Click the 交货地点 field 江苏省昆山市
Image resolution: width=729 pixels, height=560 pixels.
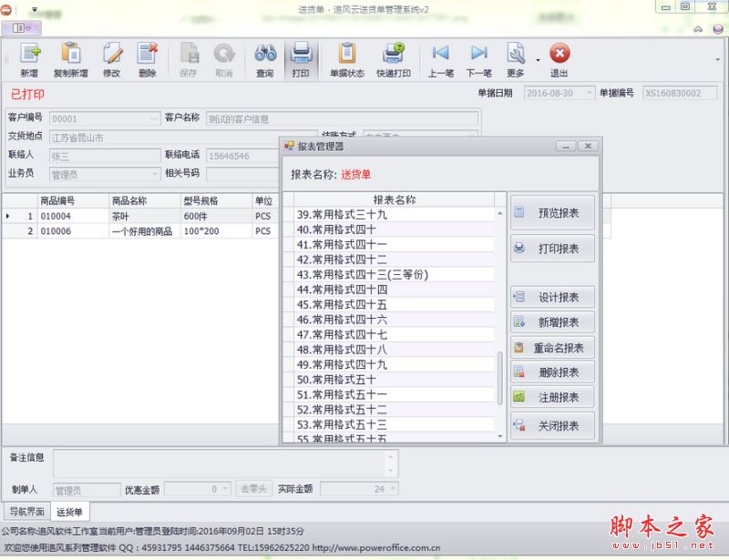click(x=183, y=137)
